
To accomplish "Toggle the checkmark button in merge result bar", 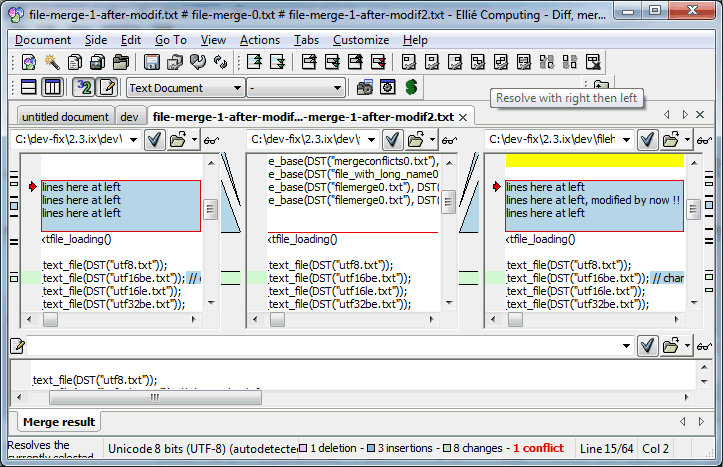I will point(647,346).
